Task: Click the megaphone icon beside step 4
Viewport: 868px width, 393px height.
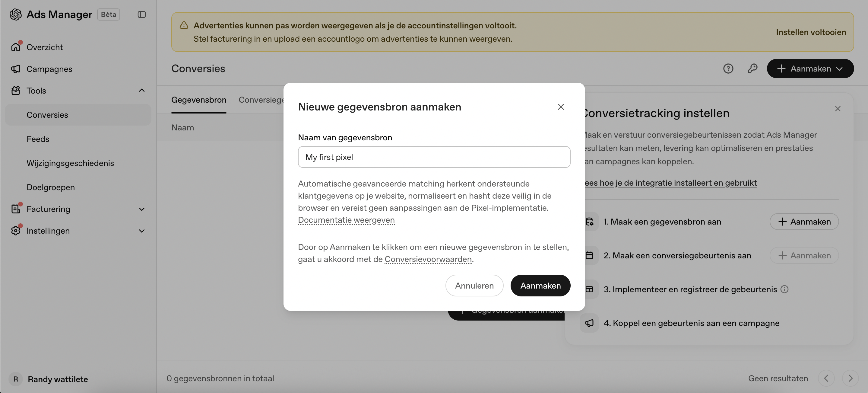Action: tap(589, 323)
